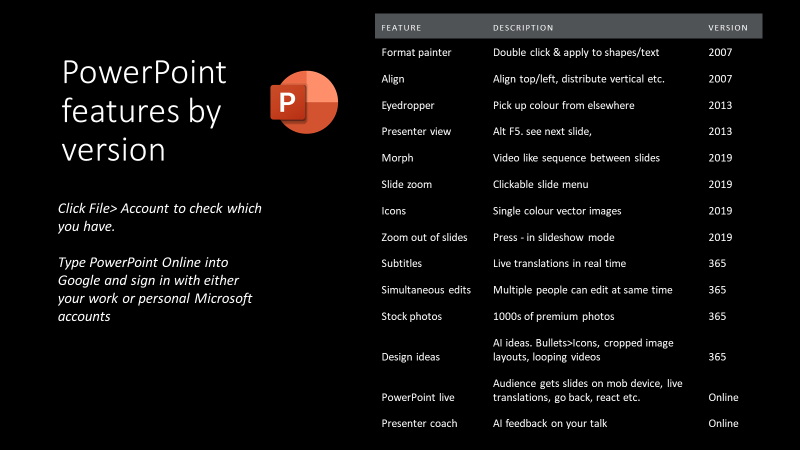Click 'Online' in the Presenter coach row
Image resolution: width=800 pixels, height=450 pixels.
coord(723,423)
